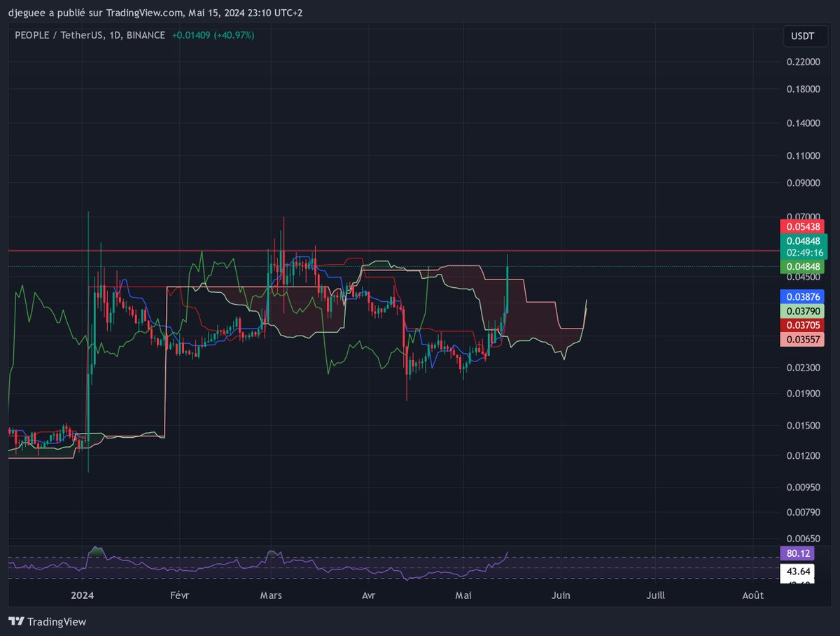Click the 0.00790 price axis label
Screen dimensions: 840x636
[803, 512]
